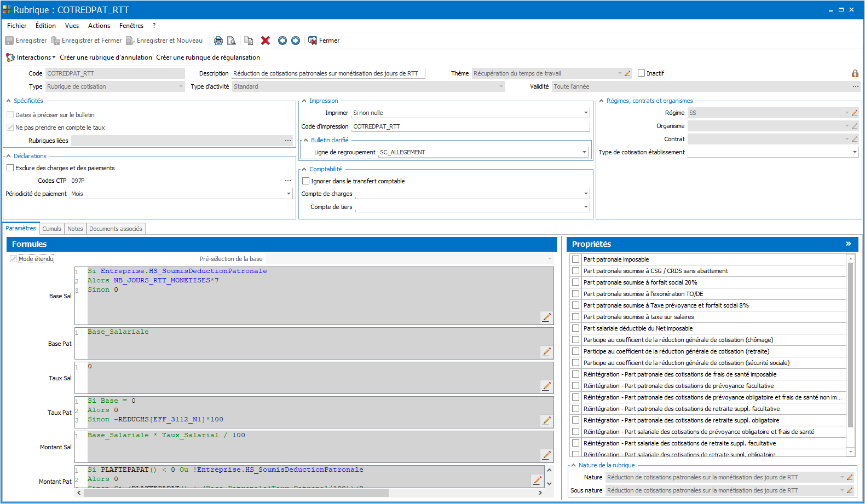Click Créer une rubrique de régularisation
Image resolution: width=865 pixels, height=504 pixels.
pyautogui.click(x=208, y=57)
